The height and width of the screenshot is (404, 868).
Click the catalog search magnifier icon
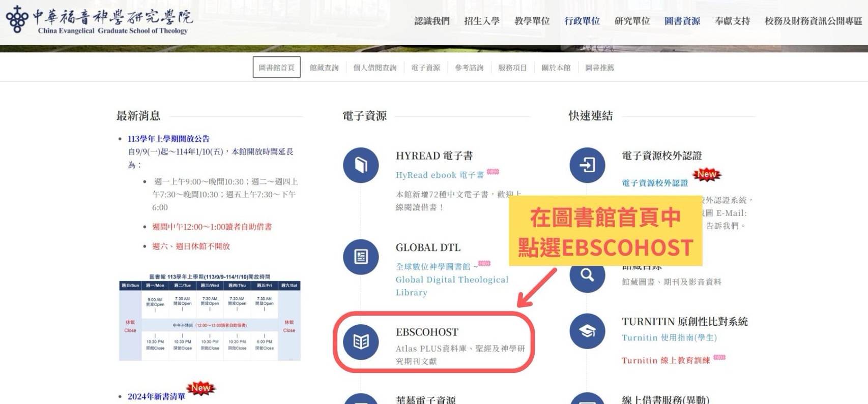pyautogui.click(x=587, y=275)
